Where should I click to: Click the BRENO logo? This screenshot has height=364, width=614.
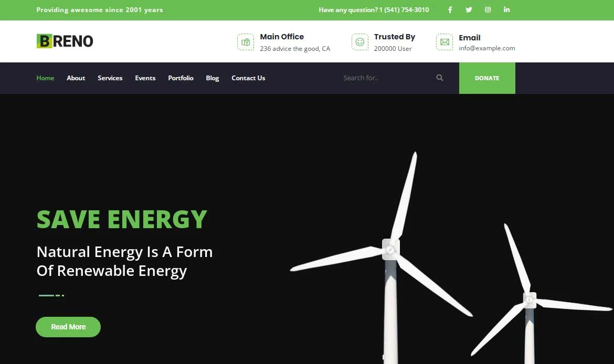coord(65,41)
